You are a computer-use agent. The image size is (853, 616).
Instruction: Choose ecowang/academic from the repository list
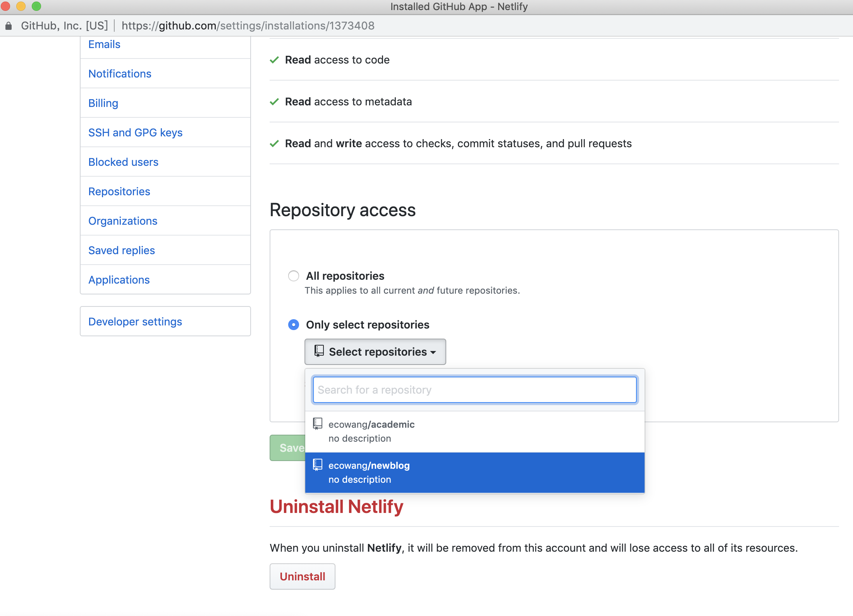pyautogui.click(x=475, y=432)
